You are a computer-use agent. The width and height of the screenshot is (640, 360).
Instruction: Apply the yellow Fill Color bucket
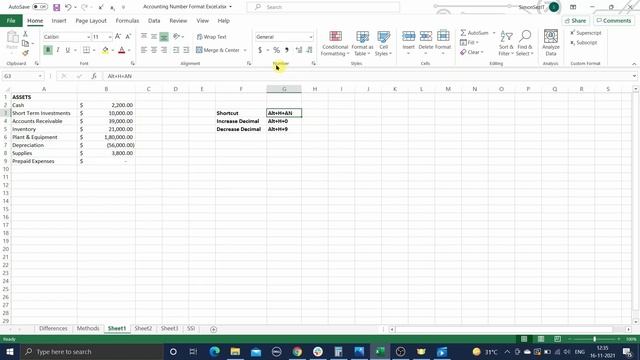(x=105, y=50)
